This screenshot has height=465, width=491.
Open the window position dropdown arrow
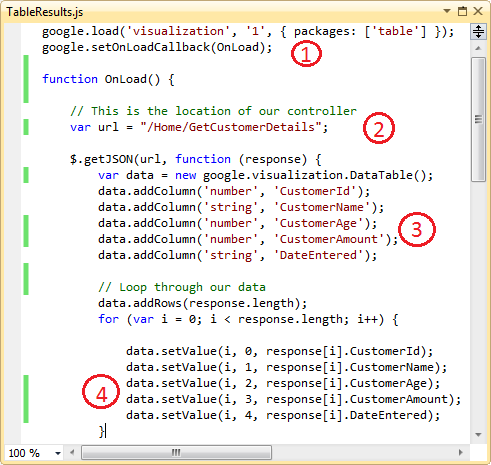point(447,11)
